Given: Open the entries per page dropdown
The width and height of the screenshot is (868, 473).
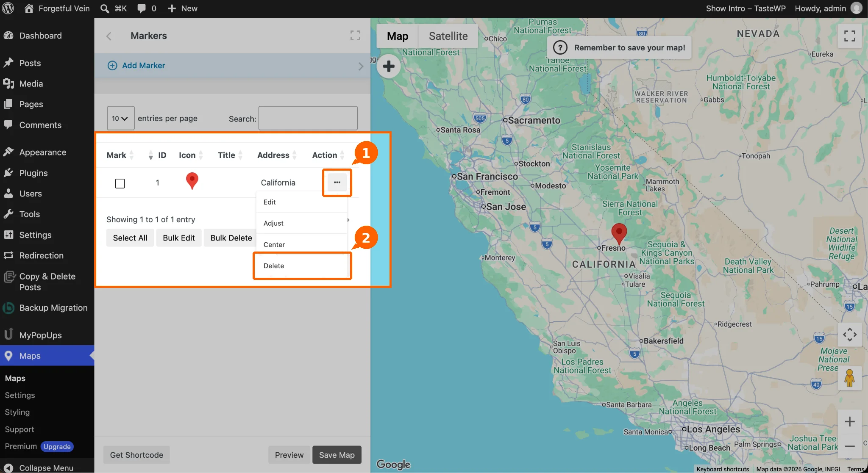Looking at the screenshot, I should (x=120, y=119).
